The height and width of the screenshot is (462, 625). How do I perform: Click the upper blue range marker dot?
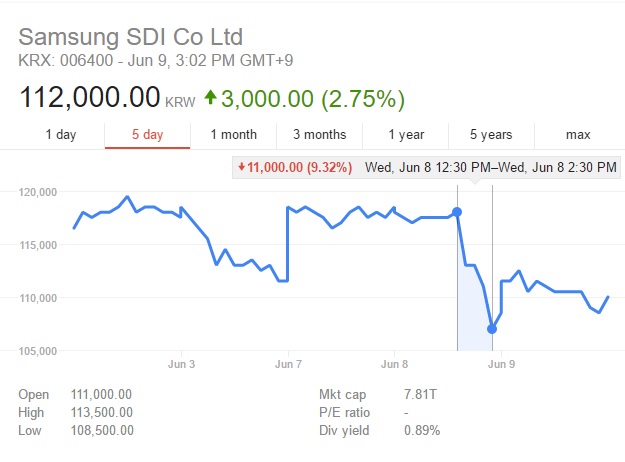(457, 212)
